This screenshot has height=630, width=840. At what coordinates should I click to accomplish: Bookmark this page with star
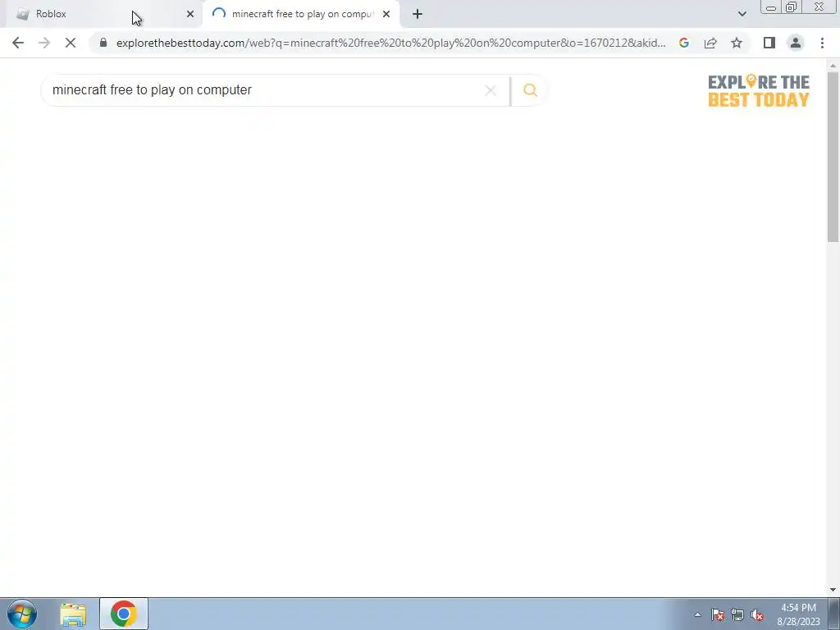[x=737, y=43]
